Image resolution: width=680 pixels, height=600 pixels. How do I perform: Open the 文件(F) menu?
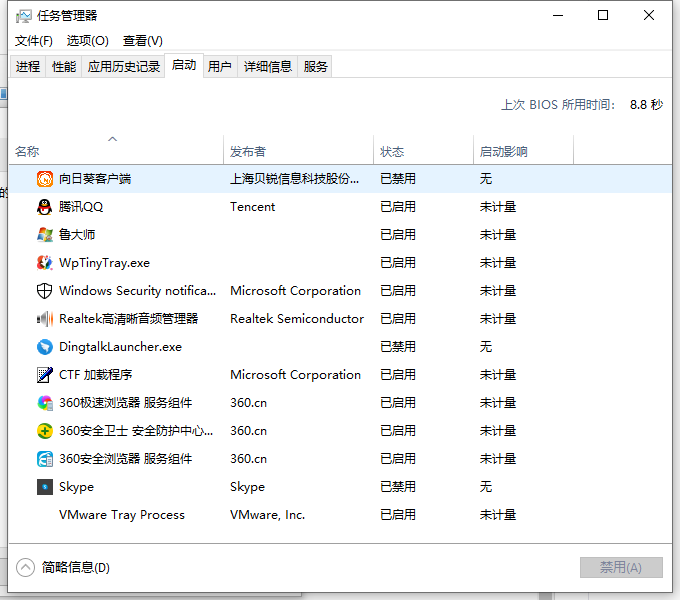coord(34,41)
